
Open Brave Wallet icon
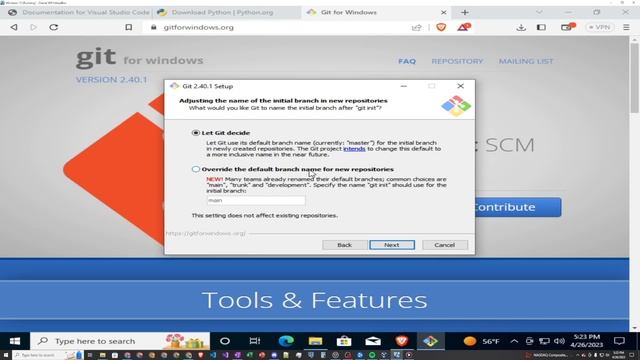point(567,27)
